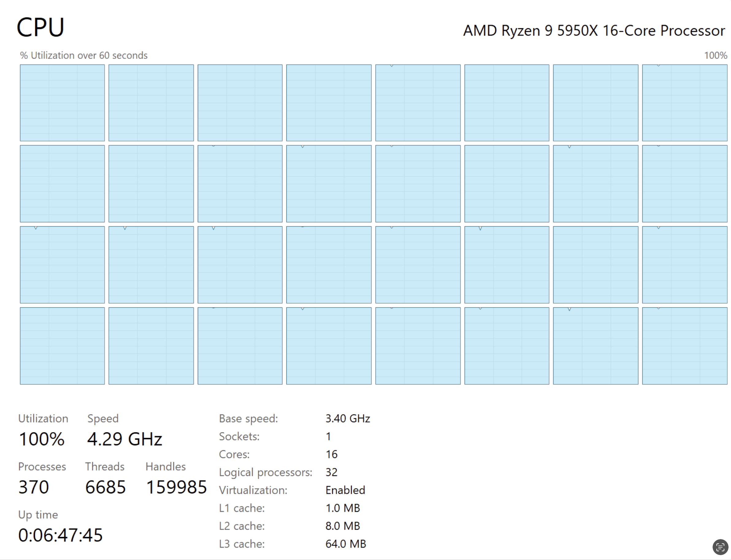Image resolution: width=731 pixels, height=560 pixels.
Task: Click the CPU heading title
Action: pyautogui.click(x=40, y=27)
